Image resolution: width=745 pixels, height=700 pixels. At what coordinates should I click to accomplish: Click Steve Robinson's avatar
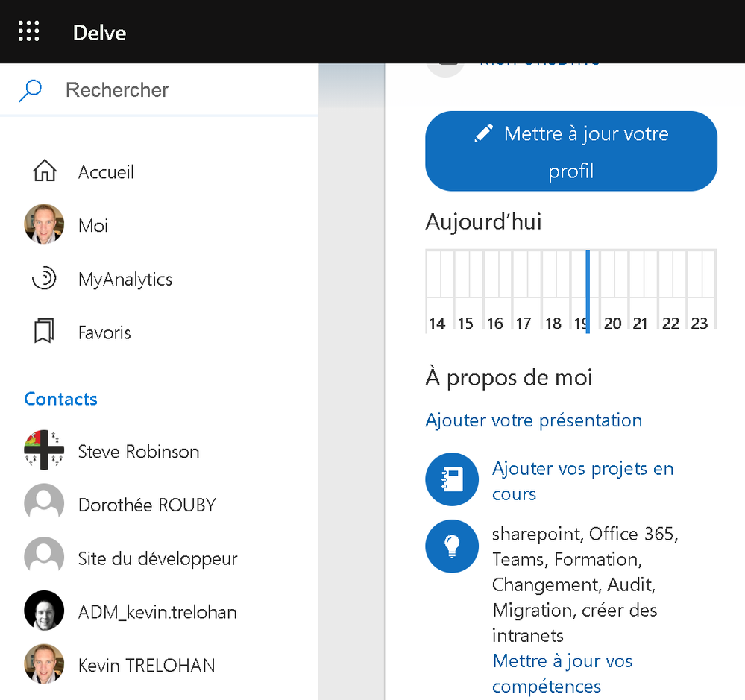[x=44, y=450]
